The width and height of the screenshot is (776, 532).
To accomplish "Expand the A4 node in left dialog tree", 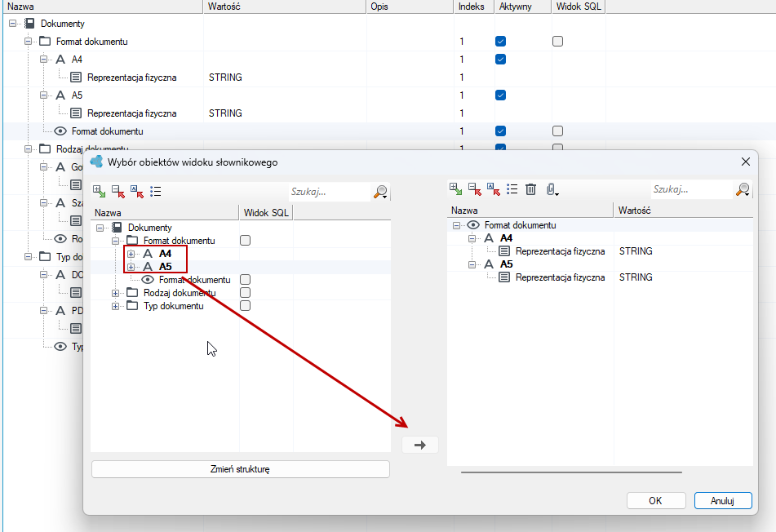I will point(131,254).
